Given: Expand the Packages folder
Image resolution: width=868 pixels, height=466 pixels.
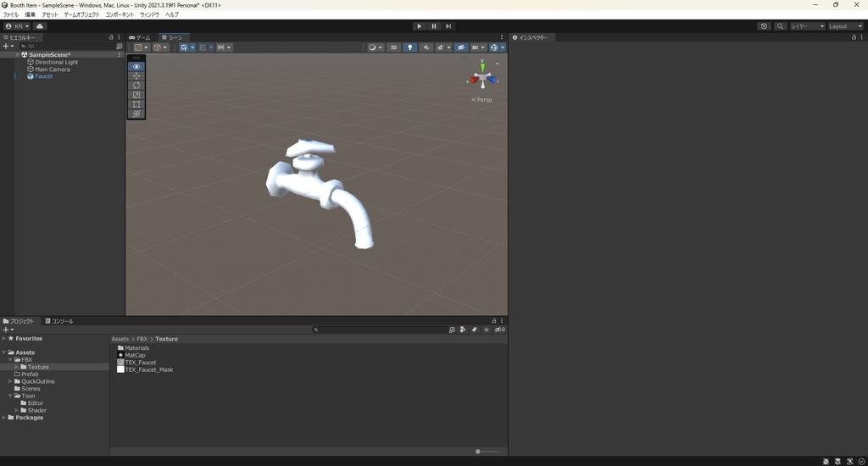Looking at the screenshot, I should coord(4,418).
